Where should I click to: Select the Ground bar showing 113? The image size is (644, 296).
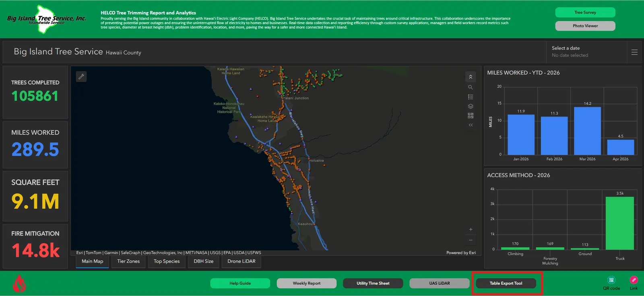585,249
